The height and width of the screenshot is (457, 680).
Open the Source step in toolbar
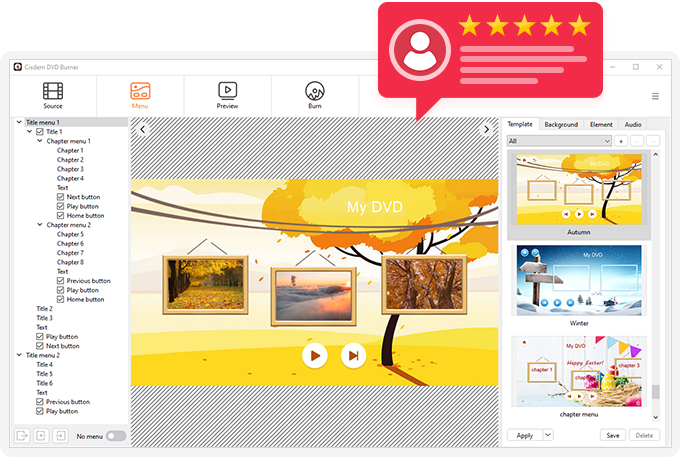(53, 95)
